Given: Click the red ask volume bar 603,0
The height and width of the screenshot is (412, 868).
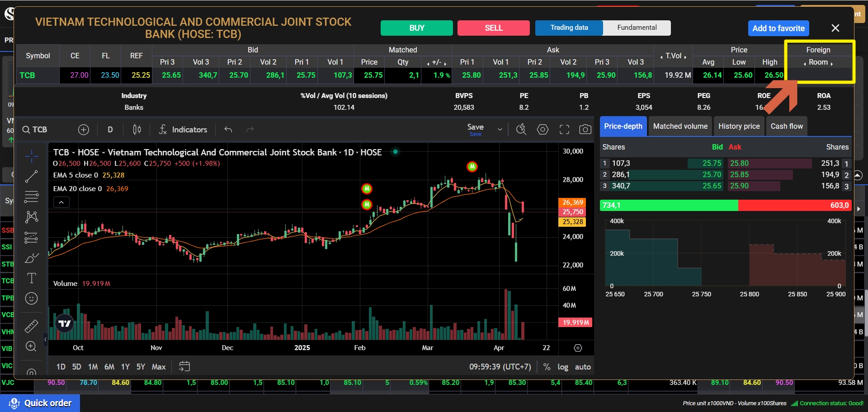Looking at the screenshot, I should tap(795, 205).
